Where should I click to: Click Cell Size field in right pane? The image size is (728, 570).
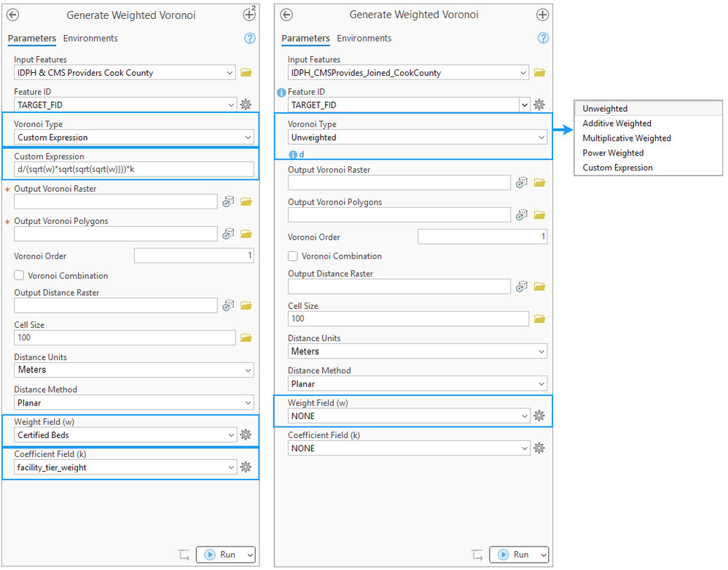pyautogui.click(x=408, y=319)
